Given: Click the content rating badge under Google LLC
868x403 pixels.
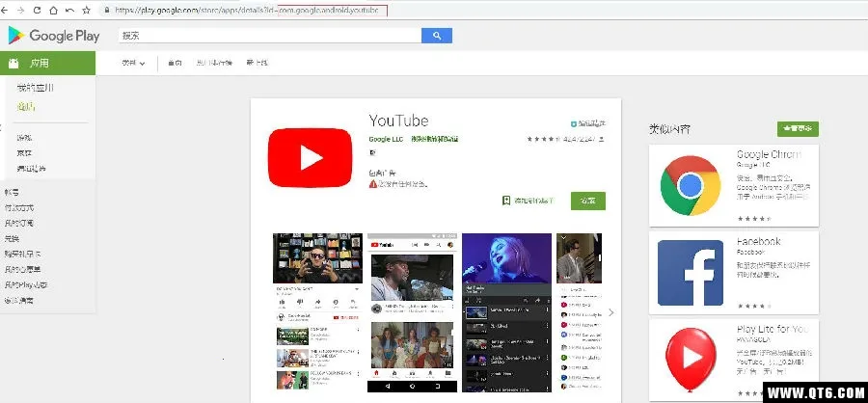Looking at the screenshot, I should tap(372, 151).
